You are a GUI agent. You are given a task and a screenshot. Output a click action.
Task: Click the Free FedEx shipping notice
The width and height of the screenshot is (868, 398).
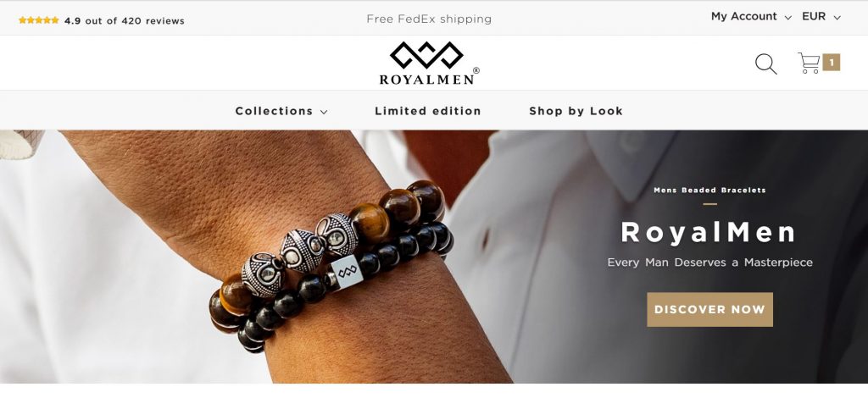tap(429, 19)
